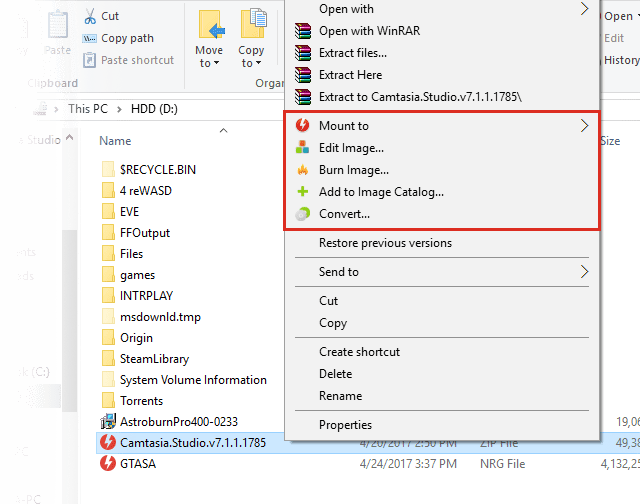Click the navigation pane scroll up arrow
Viewport: 640px width, 504px height.
pos(70,138)
